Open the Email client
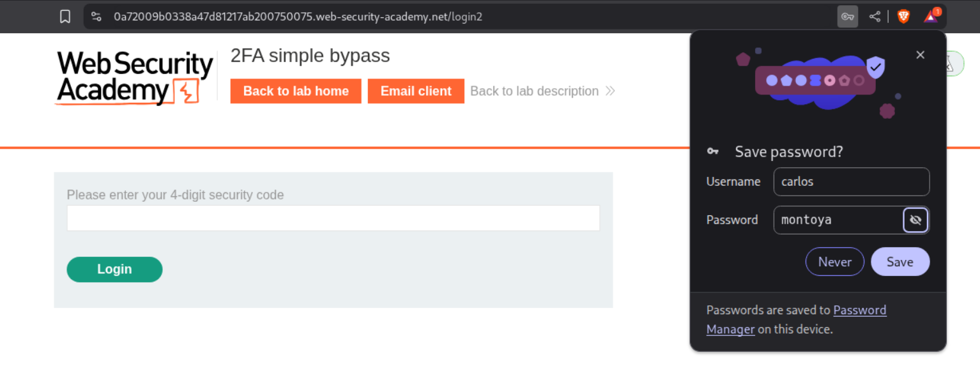Screen dimensions: 980x389 (416, 91)
